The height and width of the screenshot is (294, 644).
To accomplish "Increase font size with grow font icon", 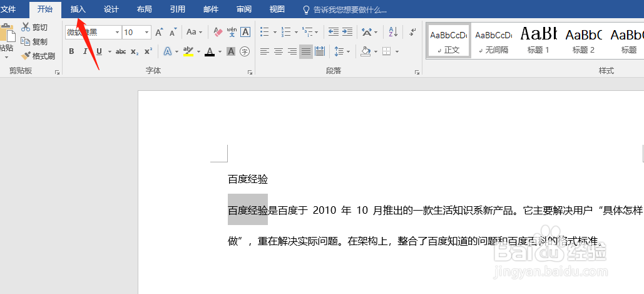I will coord(160,32).
